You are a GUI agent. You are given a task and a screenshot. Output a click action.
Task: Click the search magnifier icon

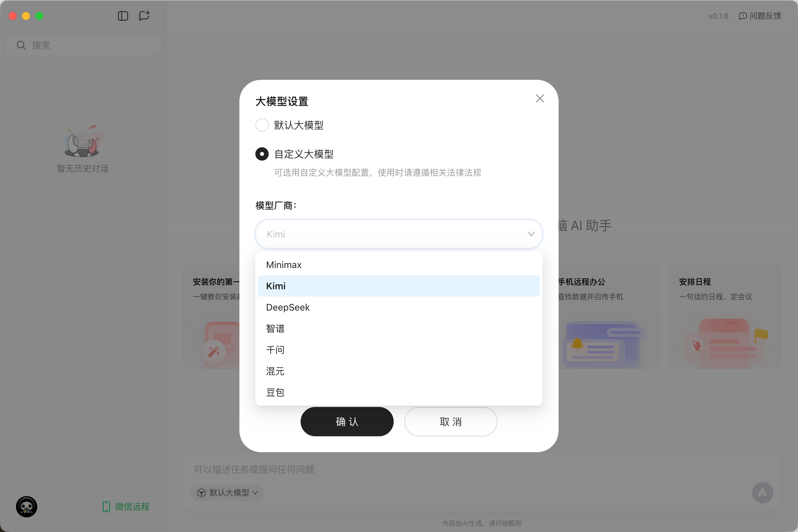pyautogui.click(x=21, y=45)
